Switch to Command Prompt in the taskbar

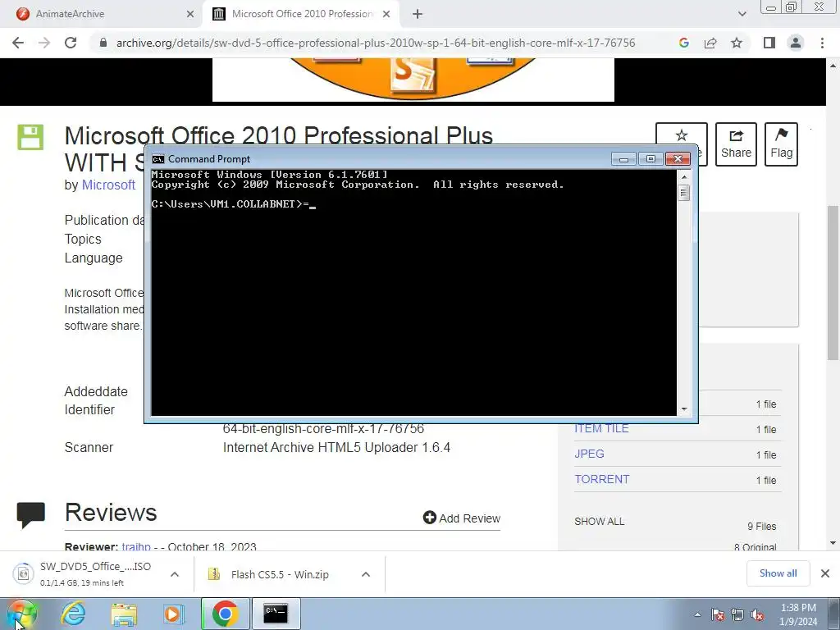276,614
